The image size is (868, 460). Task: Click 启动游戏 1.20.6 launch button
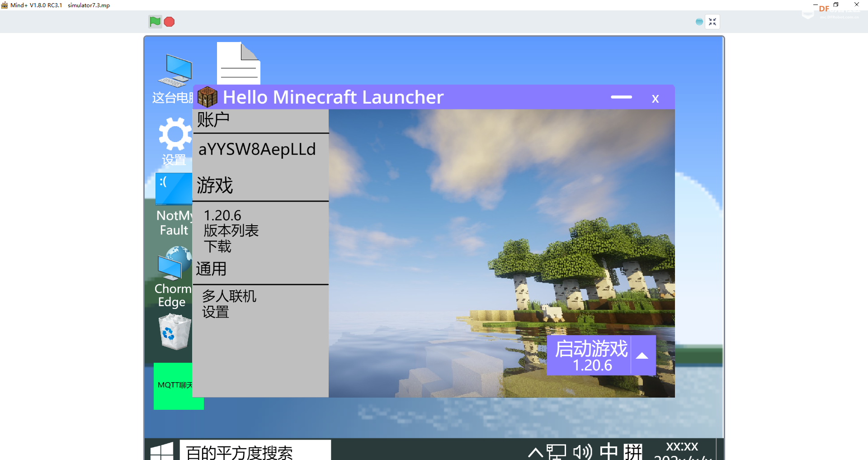589,356
